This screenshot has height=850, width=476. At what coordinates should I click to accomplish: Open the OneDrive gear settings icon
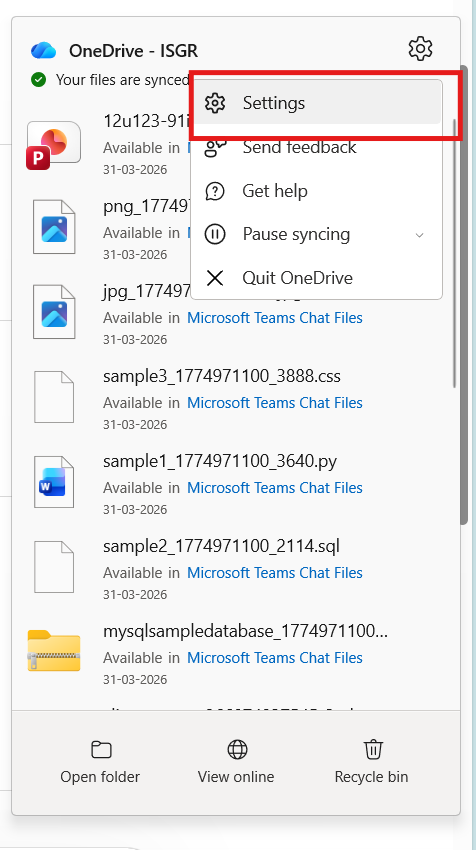point(420,49)
